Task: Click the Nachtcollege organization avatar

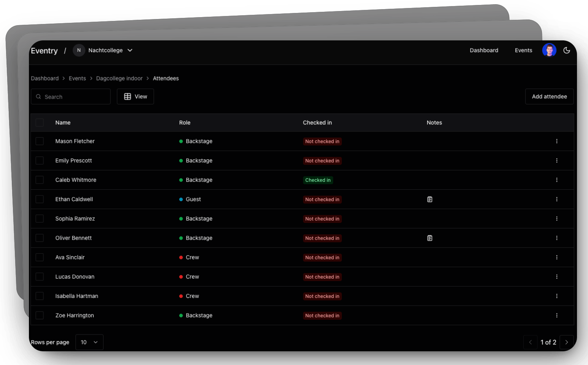Action: point(79,50)
